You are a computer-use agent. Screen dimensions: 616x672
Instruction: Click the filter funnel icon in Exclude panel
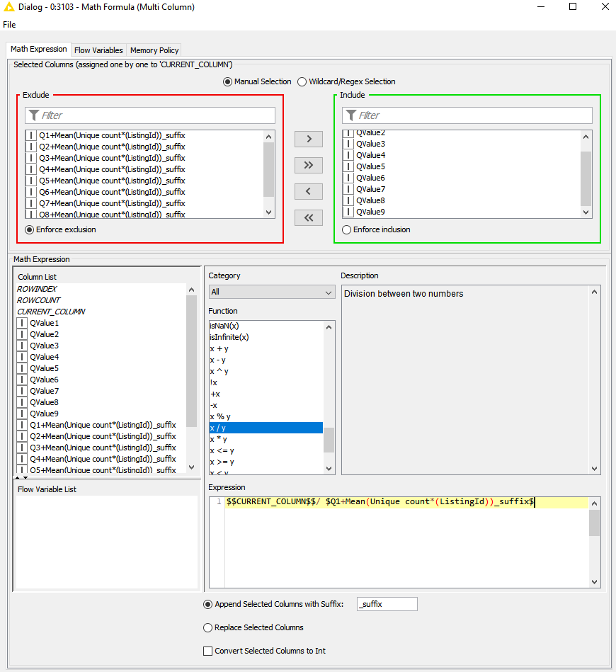click(x=33, y=115)
